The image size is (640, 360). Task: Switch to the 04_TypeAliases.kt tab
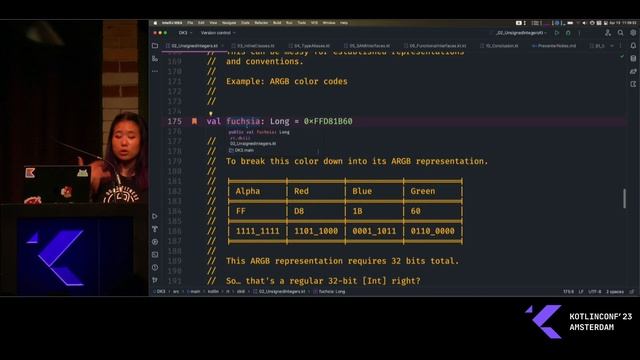click(311, 46)
